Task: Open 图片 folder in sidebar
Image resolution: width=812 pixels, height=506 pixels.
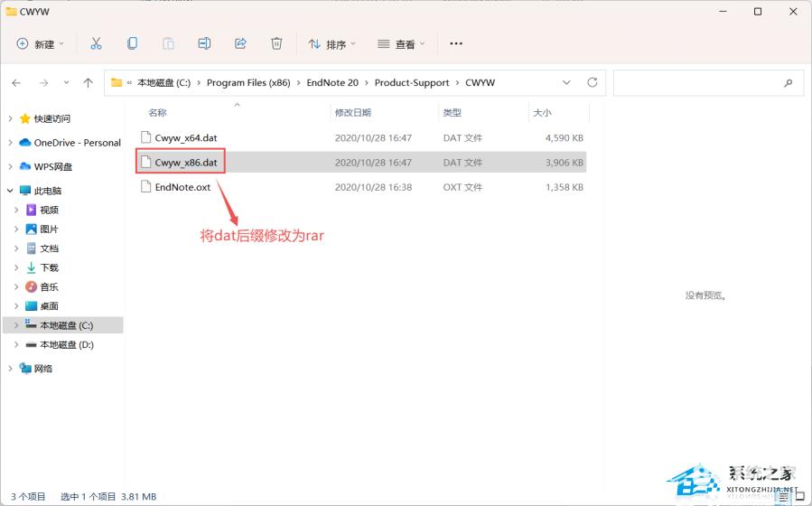Action: point(49,229)
